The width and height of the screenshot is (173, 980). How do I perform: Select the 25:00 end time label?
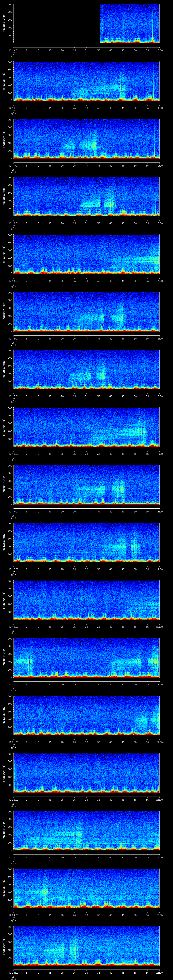click(159, 915)
